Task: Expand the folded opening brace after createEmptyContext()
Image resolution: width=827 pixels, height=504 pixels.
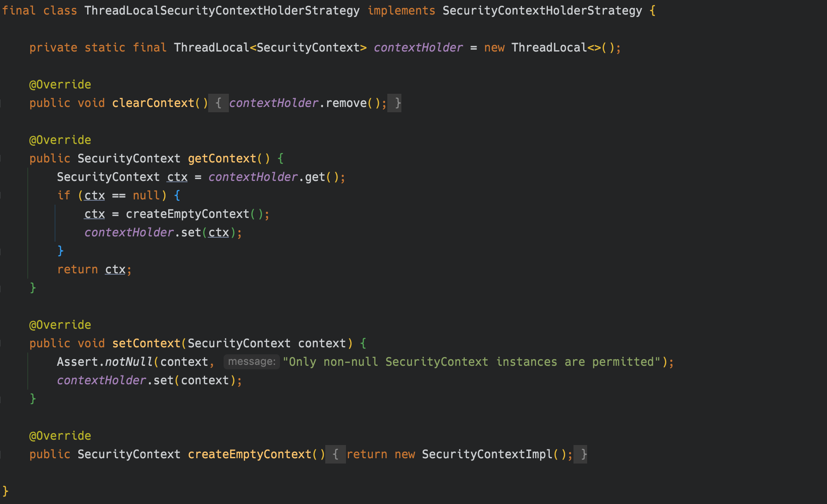Action: 335,454
